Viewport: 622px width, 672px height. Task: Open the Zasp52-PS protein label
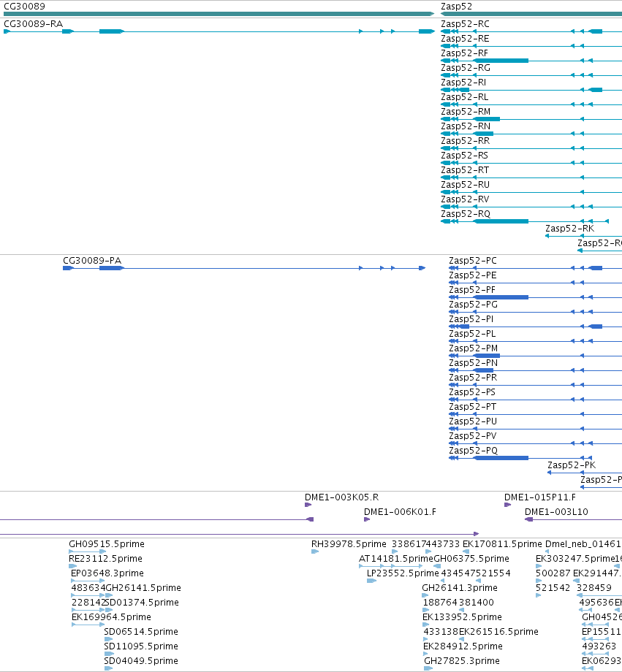[x=472, y=392]
